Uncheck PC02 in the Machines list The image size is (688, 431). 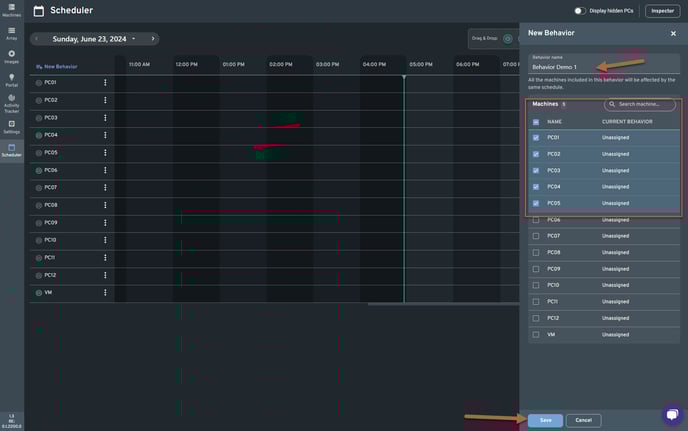click(x=536, y=154)
